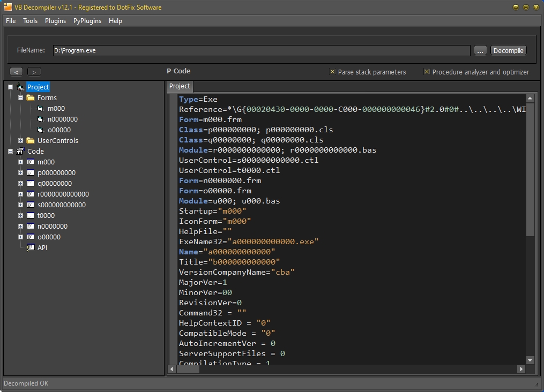The image size is (544, 392).
Task: Click the code icon beside q00000000
Action: point(31,183)
